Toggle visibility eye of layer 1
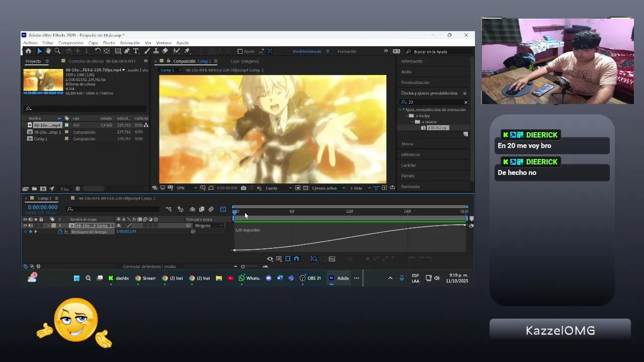 pos(25,226)
